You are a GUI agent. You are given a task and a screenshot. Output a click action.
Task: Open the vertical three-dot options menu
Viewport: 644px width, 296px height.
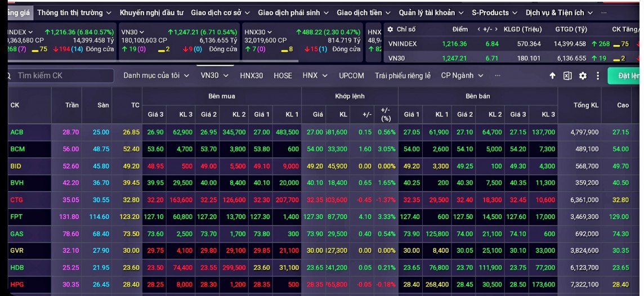click(598, 76)
